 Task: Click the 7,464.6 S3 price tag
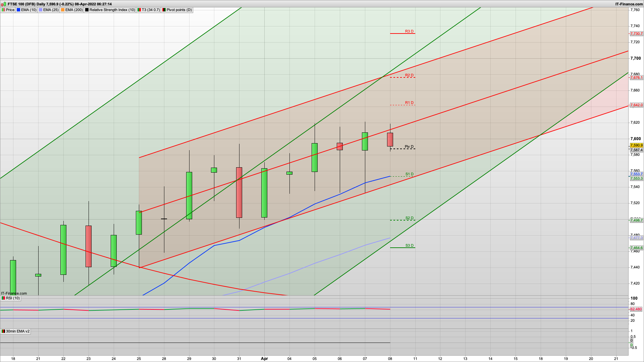[636, 248]
